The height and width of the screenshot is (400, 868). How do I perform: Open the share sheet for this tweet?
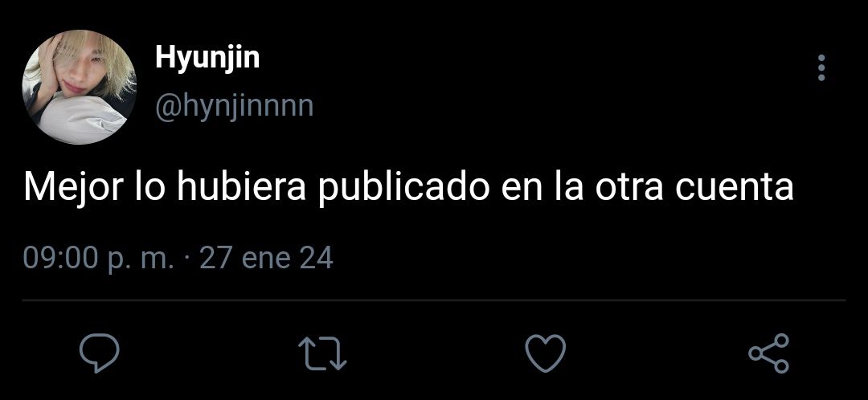(x=768, y=353)
